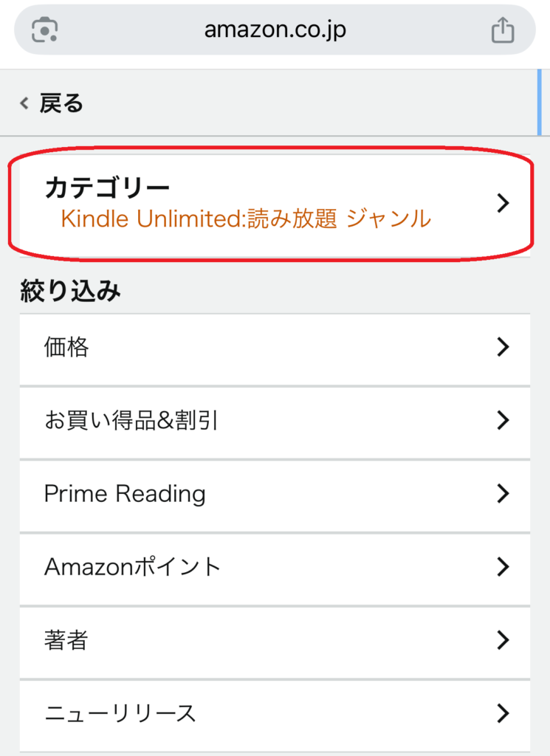Image resolution: width=550 pixels, height=756 pixels.
Task: Expand Prime Reading chevron arrow
Action: (503, 494)
